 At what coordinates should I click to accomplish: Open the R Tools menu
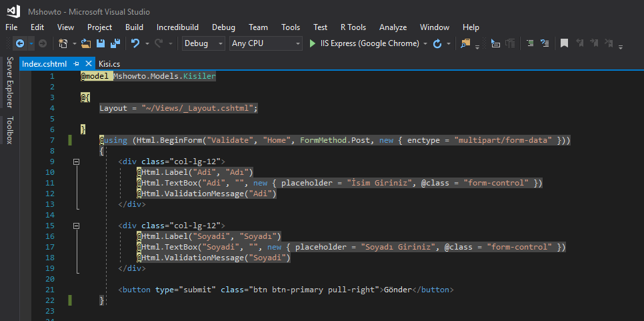pos(353,27)
